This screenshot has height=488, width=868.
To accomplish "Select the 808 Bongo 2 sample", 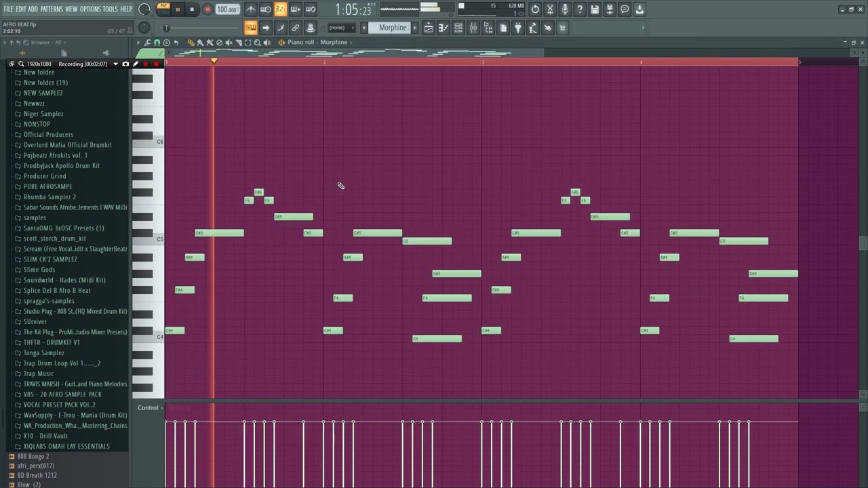I will [x=33, y=456].
